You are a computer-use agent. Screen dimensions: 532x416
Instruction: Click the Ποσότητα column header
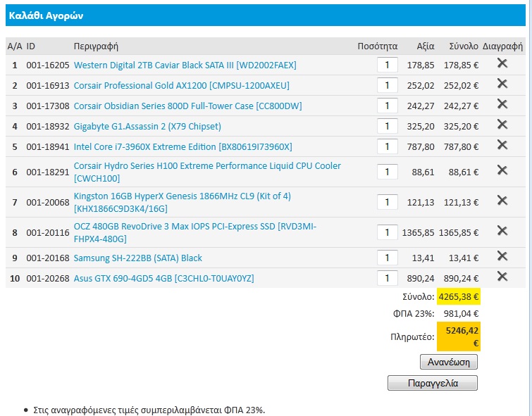pyautogui.click(x=378, y=46)
